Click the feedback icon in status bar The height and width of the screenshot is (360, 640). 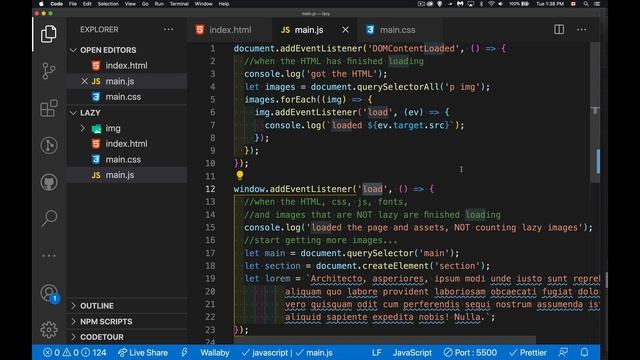tap(563, 353)
